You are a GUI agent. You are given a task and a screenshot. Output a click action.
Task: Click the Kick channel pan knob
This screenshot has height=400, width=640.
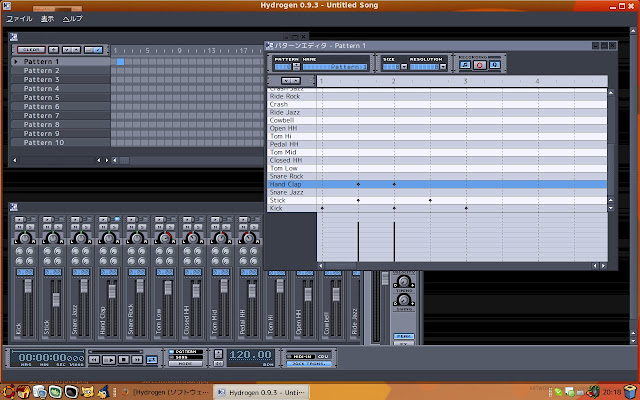(x=25, y=237)
